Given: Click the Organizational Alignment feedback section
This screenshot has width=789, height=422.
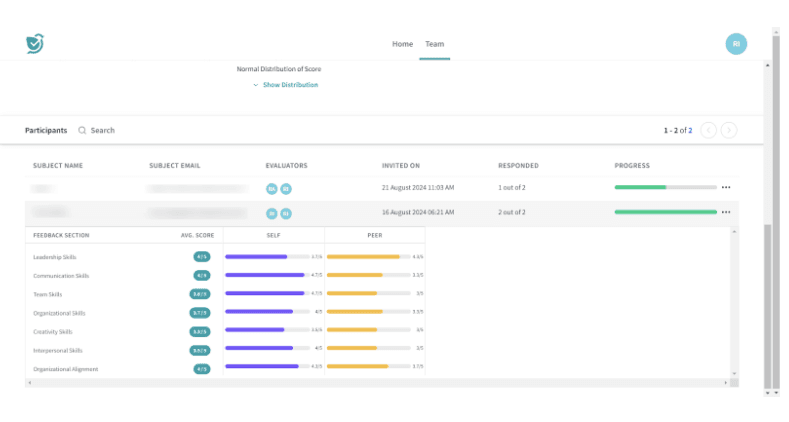Looking at the screenshot, I should (x=66, y=369).
